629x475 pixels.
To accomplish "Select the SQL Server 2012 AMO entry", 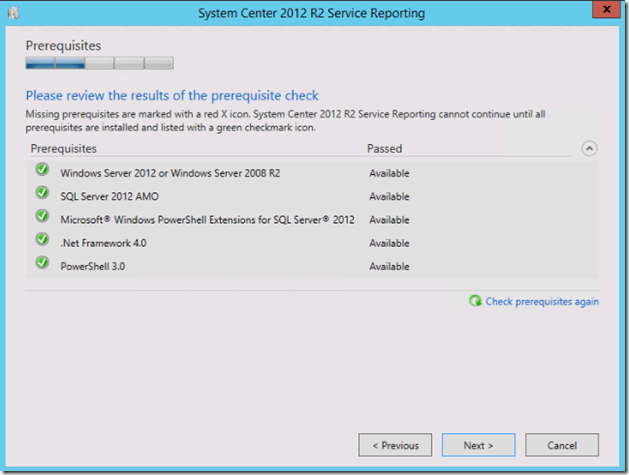I will 109,196.
